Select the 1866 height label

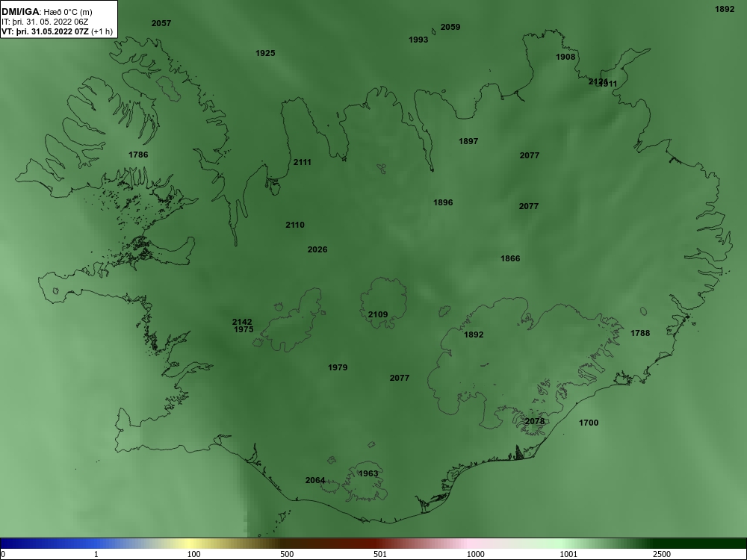coord(510,258)
